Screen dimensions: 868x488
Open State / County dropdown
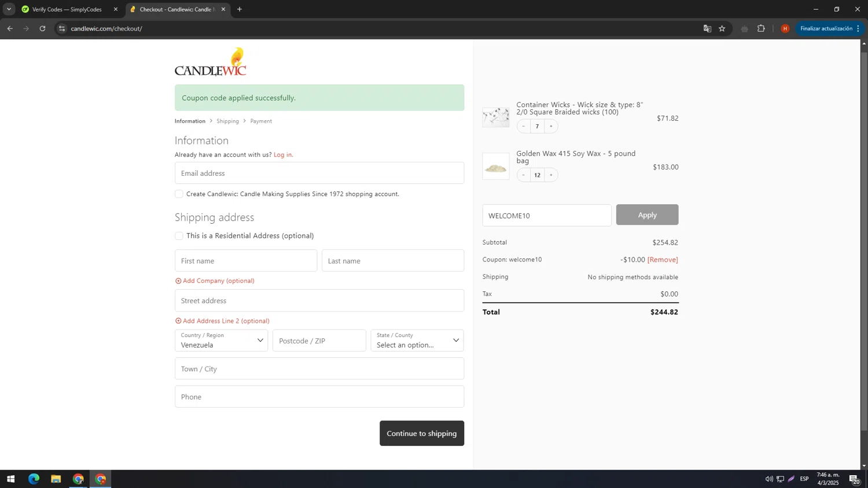pos(417,341)
